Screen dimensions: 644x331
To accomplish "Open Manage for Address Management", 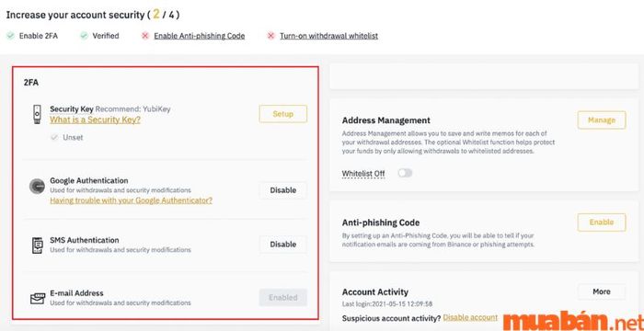I will (x=602, y=120).
